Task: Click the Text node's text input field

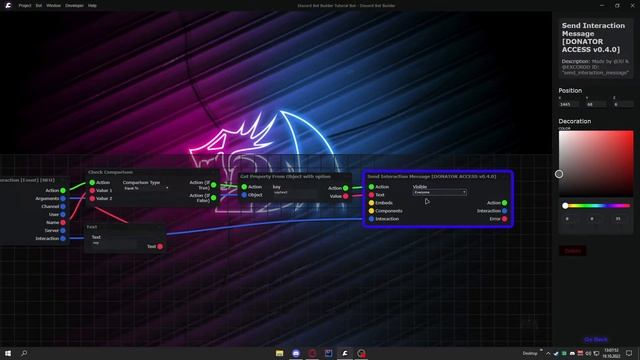Action: tap(114, 243)
